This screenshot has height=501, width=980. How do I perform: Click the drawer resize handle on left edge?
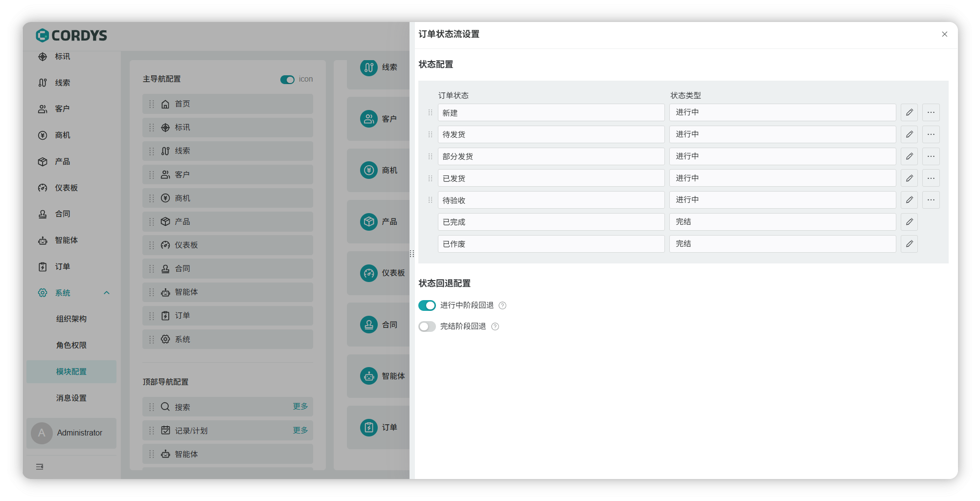412,254
